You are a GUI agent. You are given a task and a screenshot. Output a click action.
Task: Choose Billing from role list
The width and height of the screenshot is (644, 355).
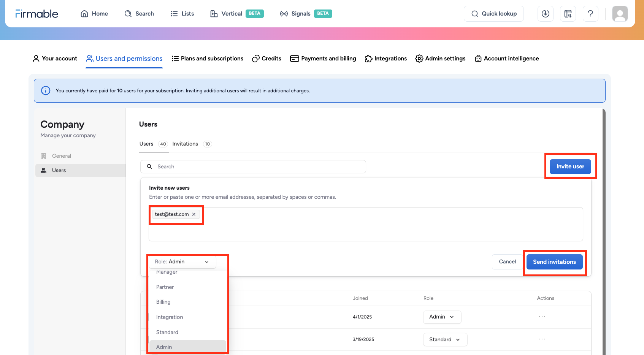188,302
